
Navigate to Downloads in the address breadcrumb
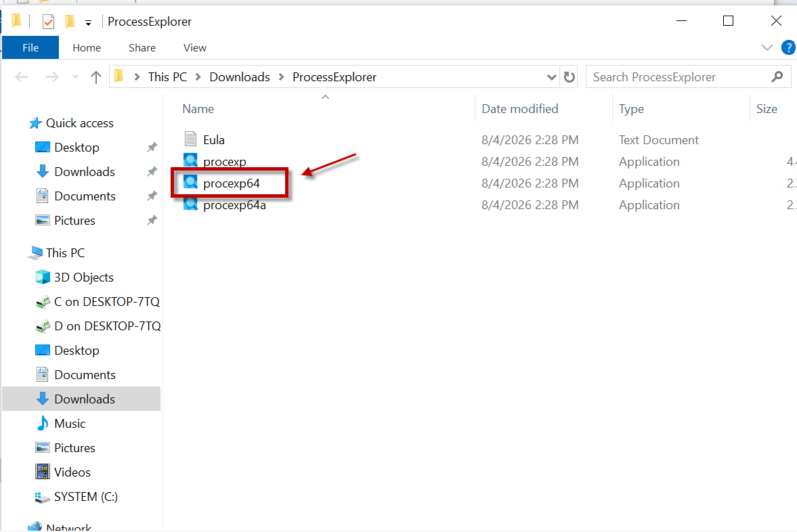[x=240, y=77]
